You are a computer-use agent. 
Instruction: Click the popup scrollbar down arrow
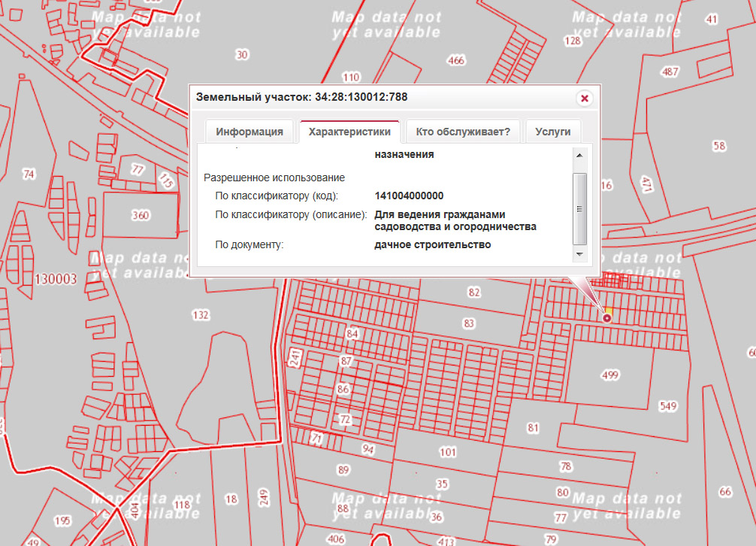[579, 255]
